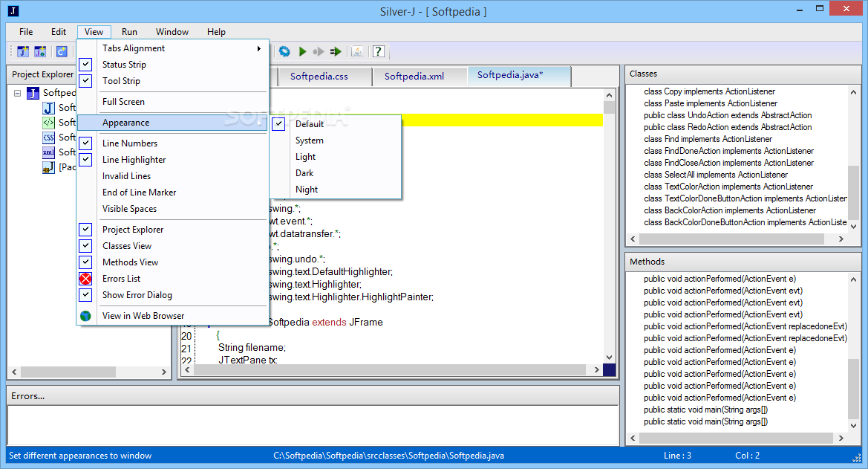The image size is (868, 469).
Task: Click Project Explorer horizontal scroll left arrow
Action: tap(14, 372)
